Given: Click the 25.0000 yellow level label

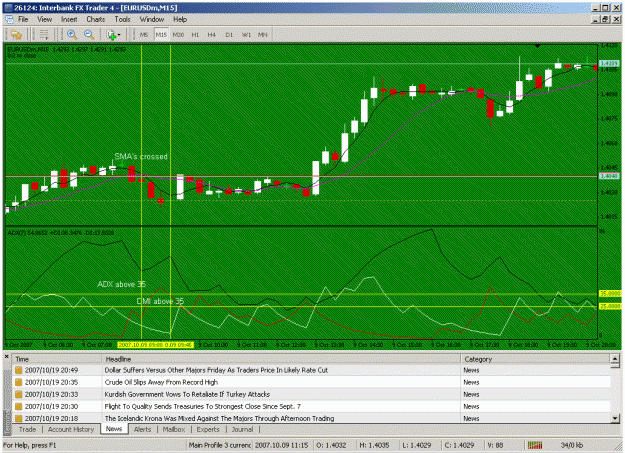Looking at the screenshot, I should [x=610, y=306].
